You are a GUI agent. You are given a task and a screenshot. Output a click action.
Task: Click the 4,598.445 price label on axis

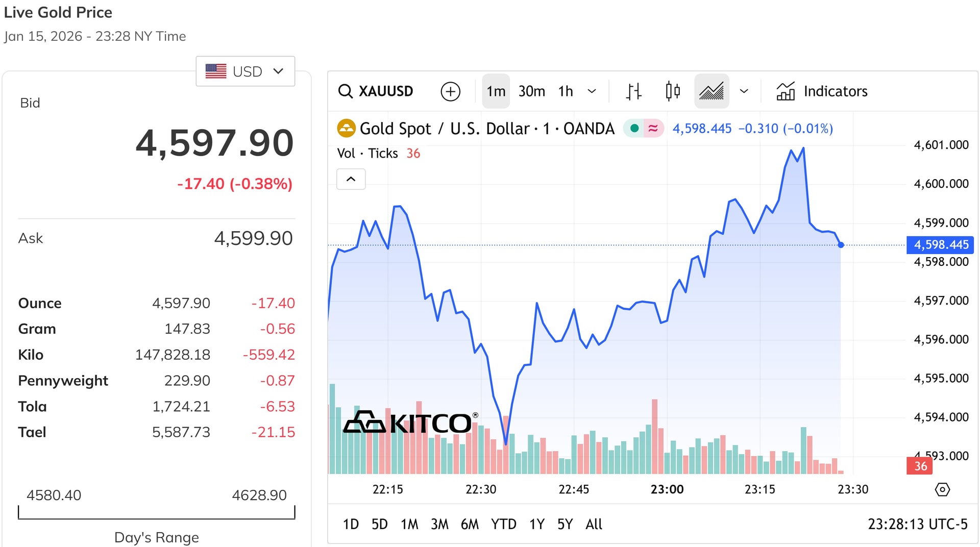click(x=940, y=245)
